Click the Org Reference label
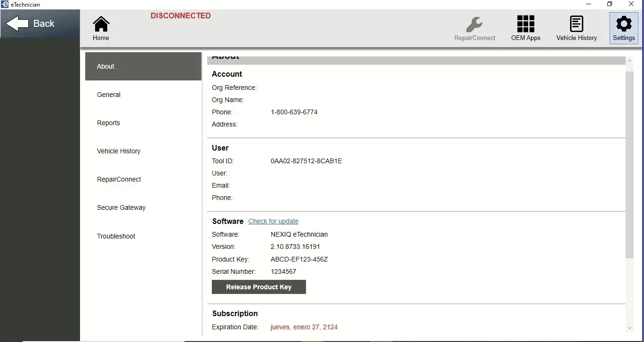Screen dimensions: 644x342 click(234, 87)
